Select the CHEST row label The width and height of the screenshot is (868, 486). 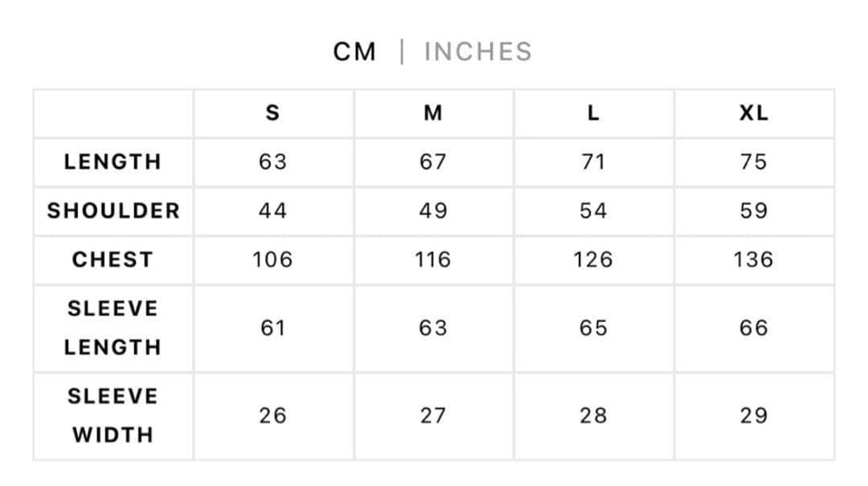click(x=113, y=259)
